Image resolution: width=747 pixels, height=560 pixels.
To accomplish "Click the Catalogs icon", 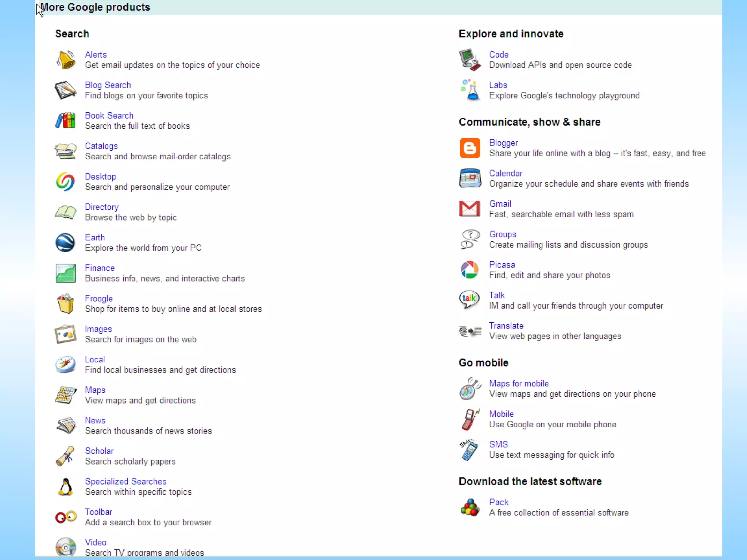I will [66, 151].
